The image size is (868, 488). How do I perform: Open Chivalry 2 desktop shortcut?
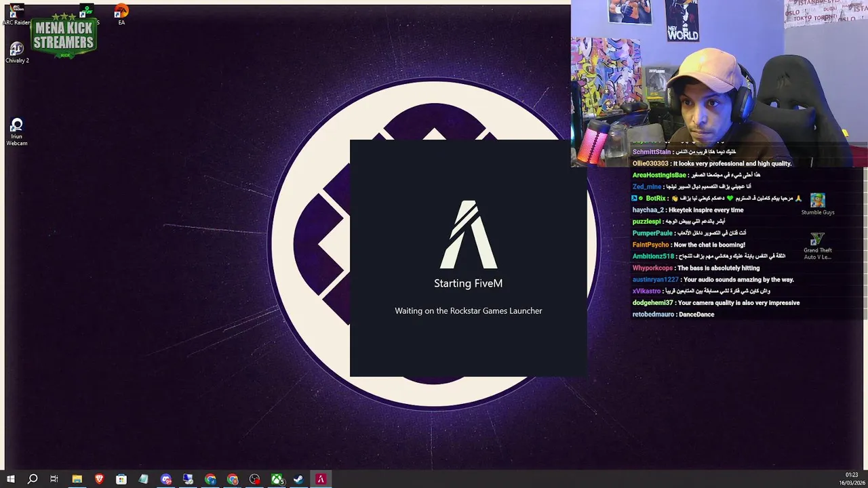coord(17,53)
